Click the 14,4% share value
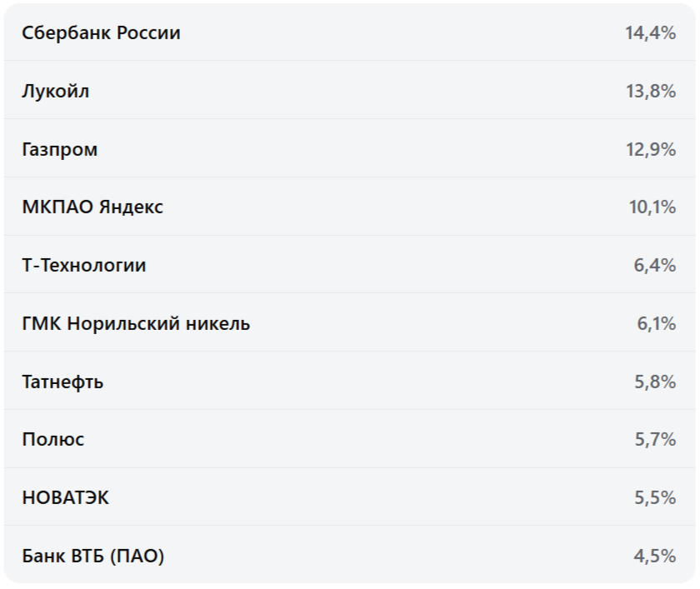Viewport: 700px width, 589px height. [x=650, y=33]
